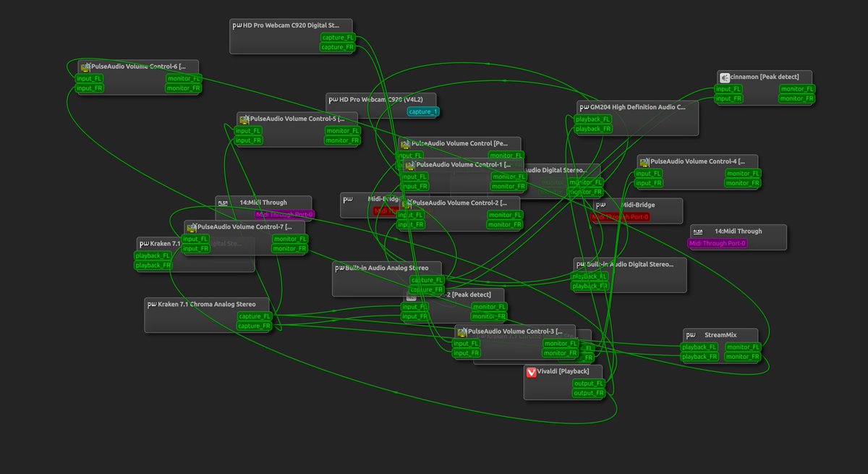
Task: Click PipeWire icon on Midi-Bridge with fully visible red port
Action: pos(601,205)
